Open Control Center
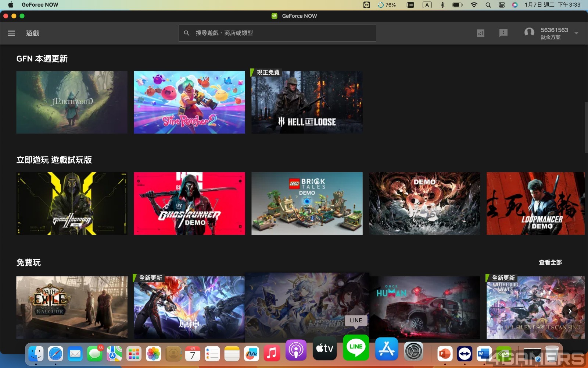The image size is (588, 368). pos(502,5)
